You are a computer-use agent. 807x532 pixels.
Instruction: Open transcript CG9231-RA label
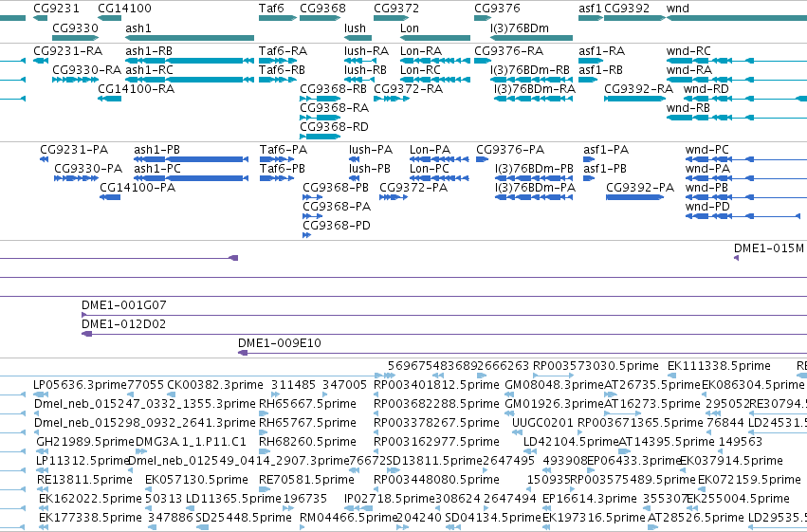68,51
